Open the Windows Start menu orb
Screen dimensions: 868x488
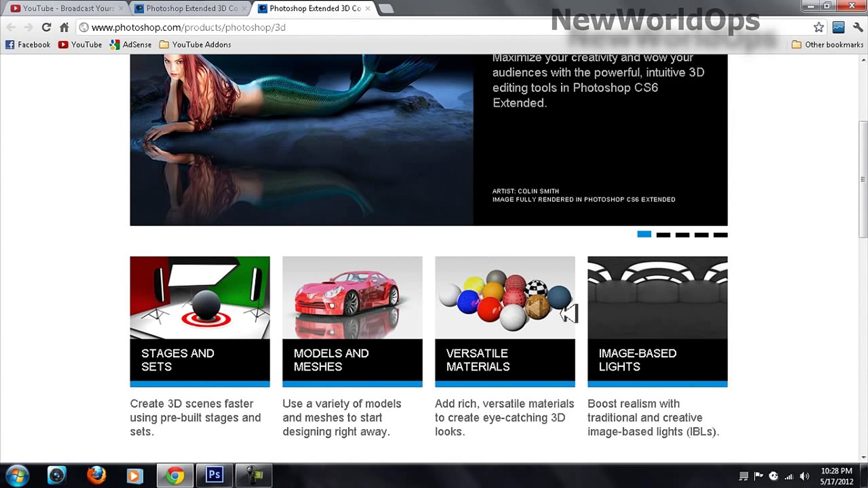tap(17, 476)
